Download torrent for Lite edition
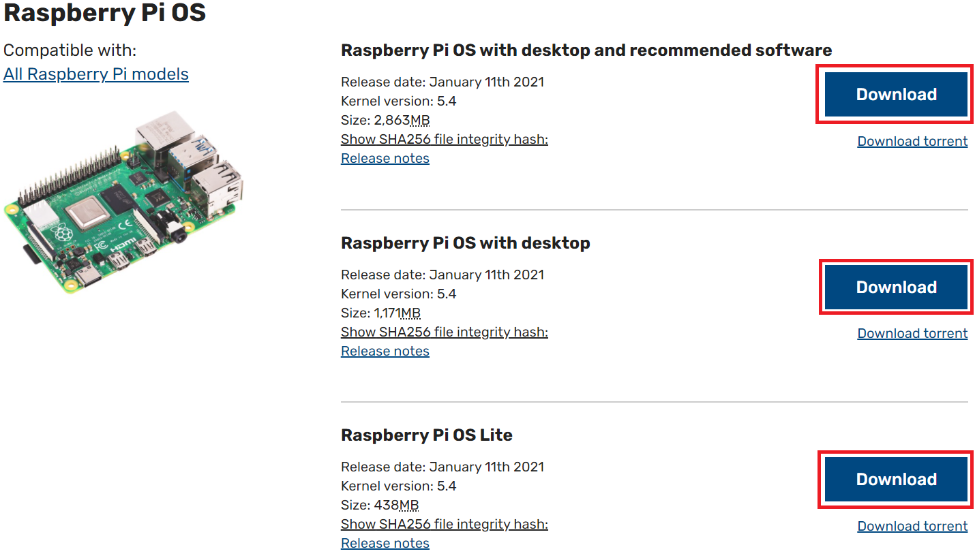This screenshot has width=975, height=560. coord(912,526)
